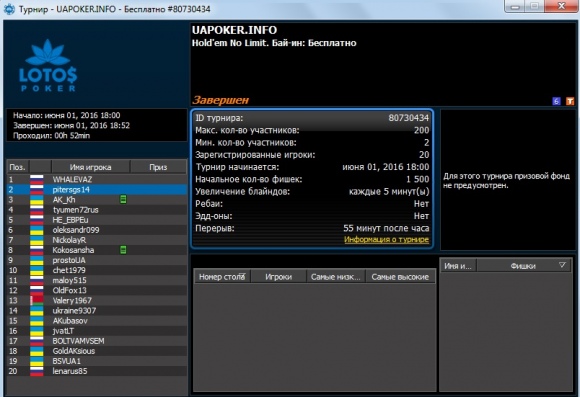580x397 pixels.
Task: Click the flag icon next to Valery1967
Action: click(37, 300)
